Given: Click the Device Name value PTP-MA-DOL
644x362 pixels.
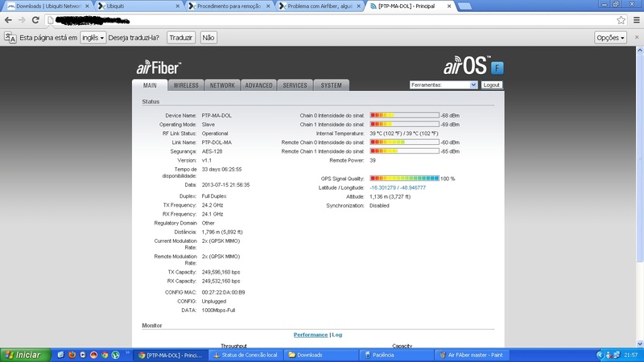Looking at the screenshot, I should pyautogui.click(x=217, y=116).
